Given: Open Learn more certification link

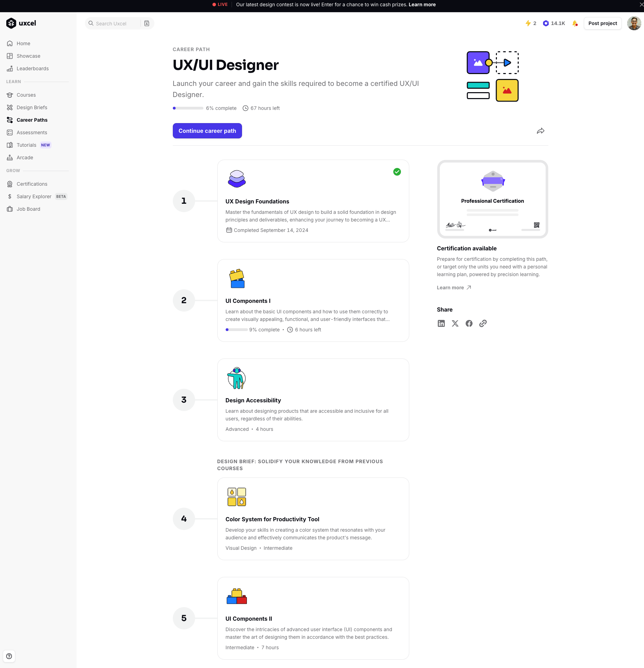Looking at the screenshot, I should [x=453, y=288].
